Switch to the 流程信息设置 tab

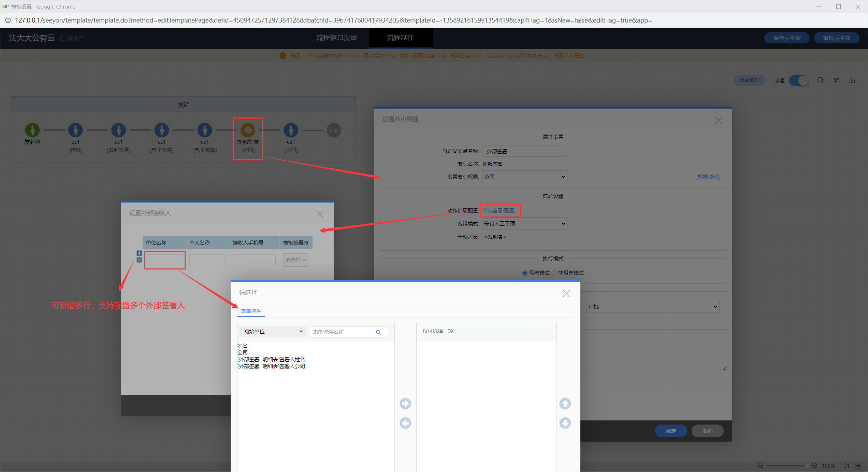click(336, 38)
